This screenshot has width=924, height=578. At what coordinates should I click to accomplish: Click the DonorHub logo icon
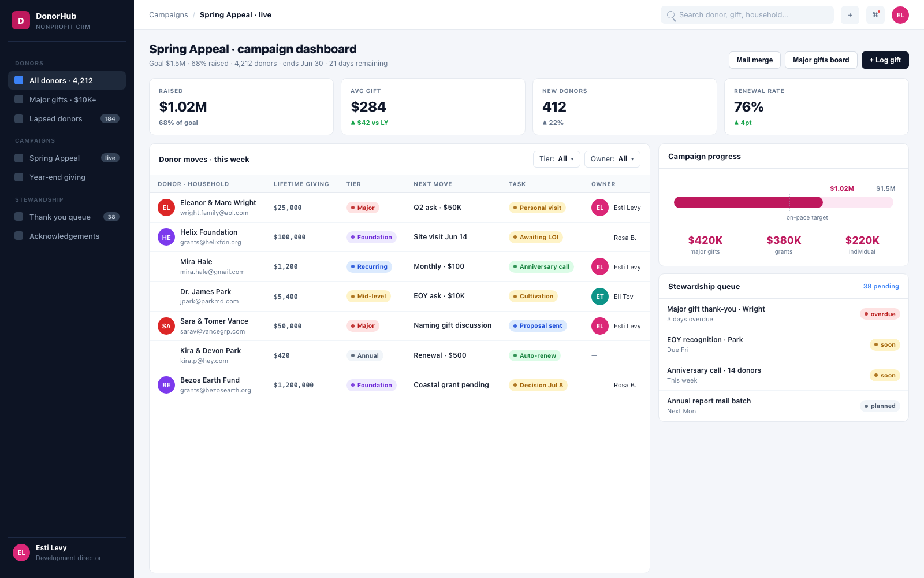[x=21, y=20]
